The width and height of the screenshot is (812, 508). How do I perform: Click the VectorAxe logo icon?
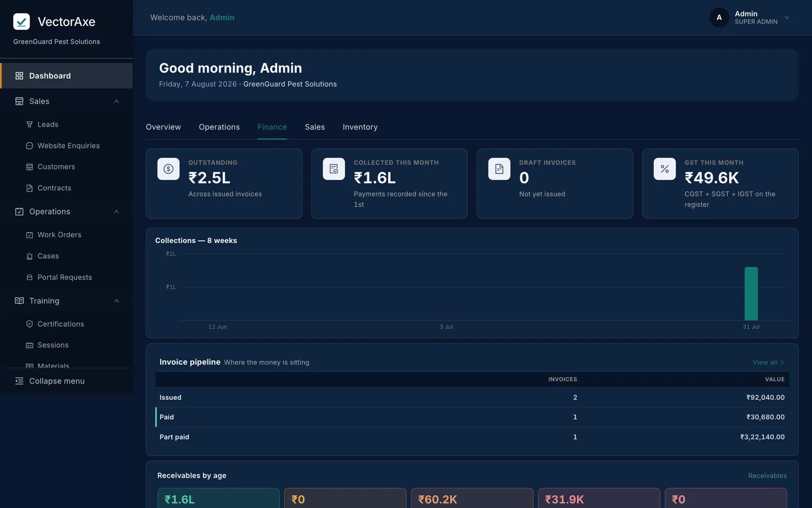21,21
